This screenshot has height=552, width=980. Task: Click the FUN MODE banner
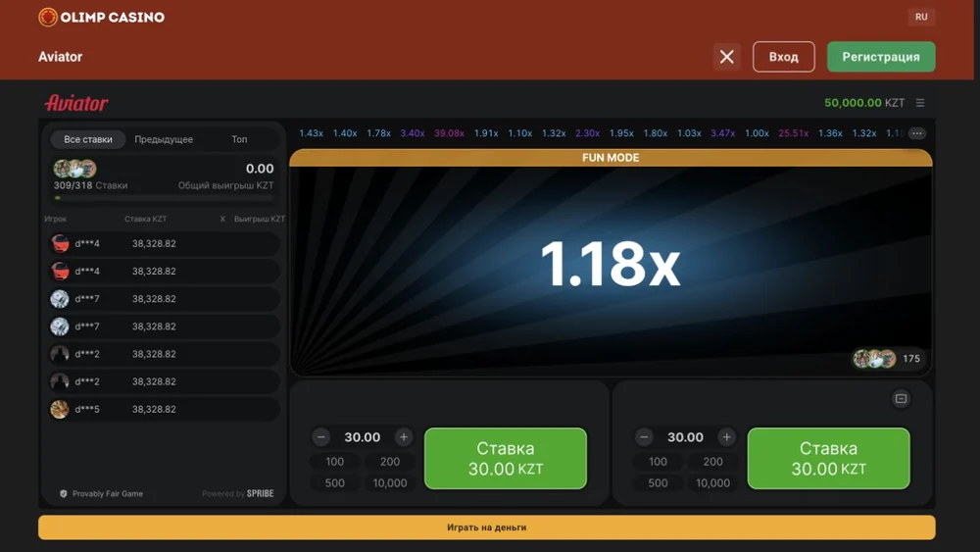click(x=611, y=158)
